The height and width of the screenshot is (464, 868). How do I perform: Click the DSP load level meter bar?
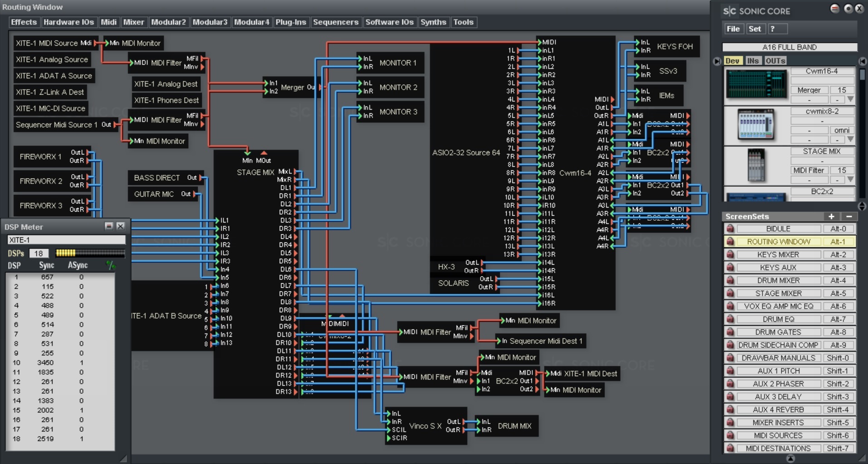(90, 253)
